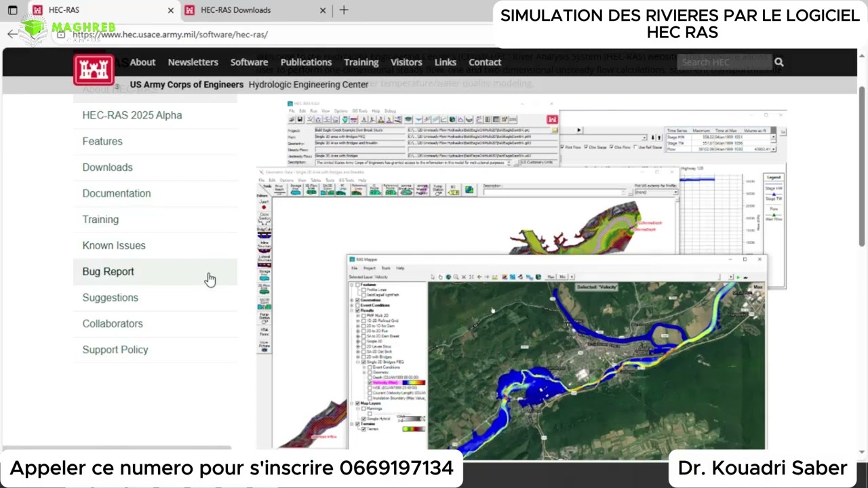Collapse Map Layers node in RAS Mapper

(351, 403)
